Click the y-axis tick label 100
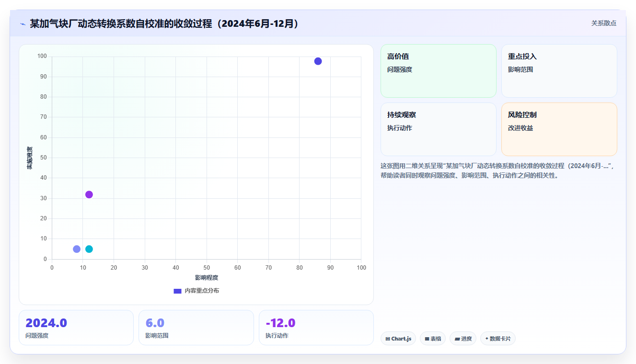 pyautogui.click(x=42, y=57)
